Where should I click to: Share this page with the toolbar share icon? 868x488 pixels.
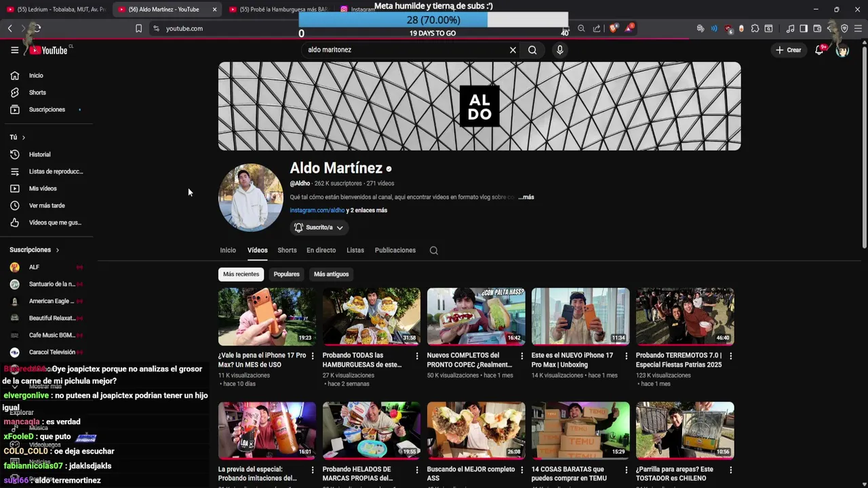point(597,28)
